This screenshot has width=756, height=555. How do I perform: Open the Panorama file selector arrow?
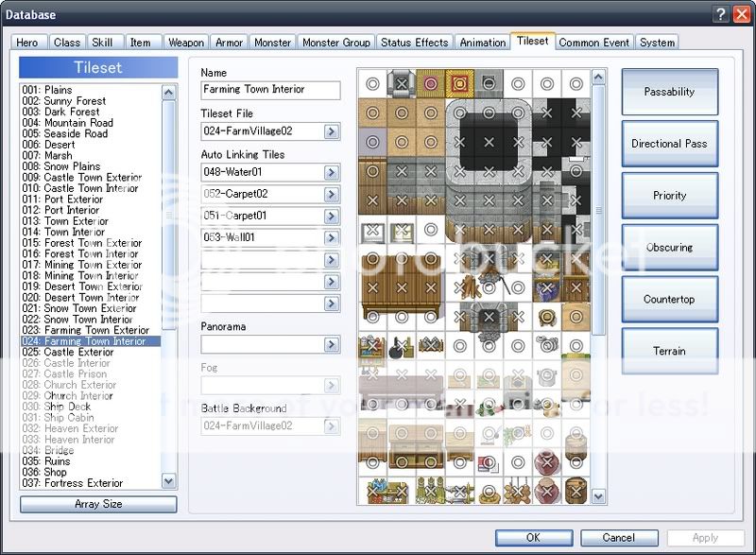tap(332, 345)
